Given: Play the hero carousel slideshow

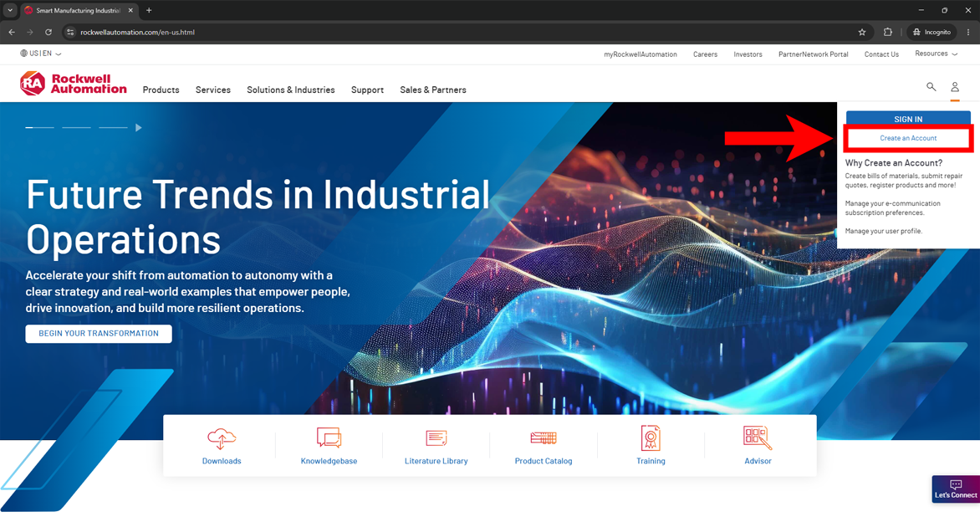Looking at the screenshot, I should [139, 127].
